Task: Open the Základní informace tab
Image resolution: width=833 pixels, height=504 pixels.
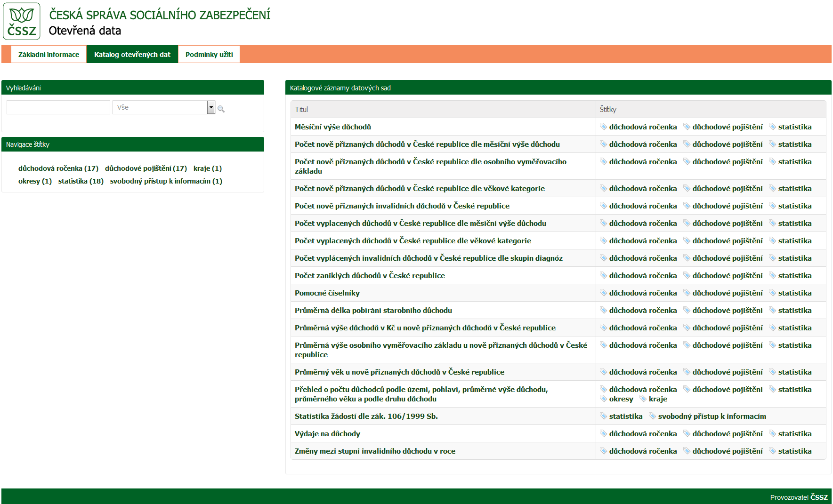Action: coord(49,54)
